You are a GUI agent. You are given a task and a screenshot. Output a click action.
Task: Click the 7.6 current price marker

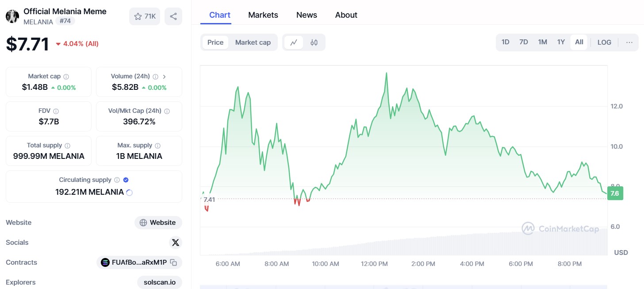point(614,193)
